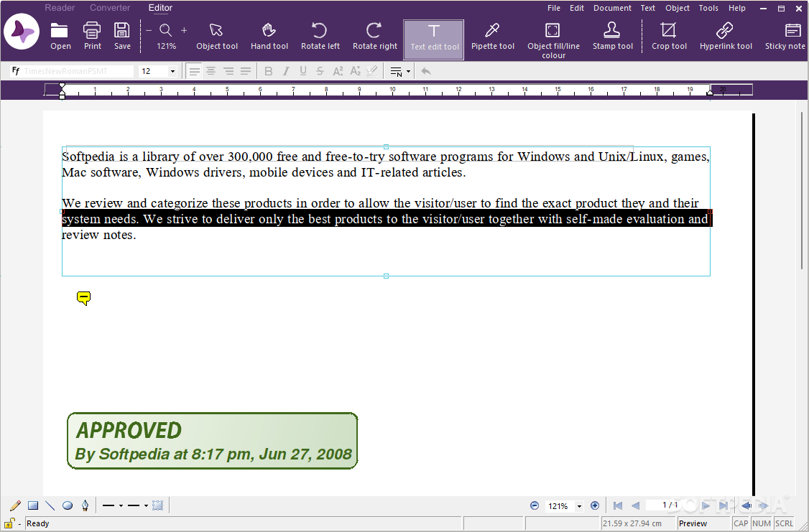Click the yellow sticky note on page
This screenshot has height=532, width=809.
click(x=83, y=298)
